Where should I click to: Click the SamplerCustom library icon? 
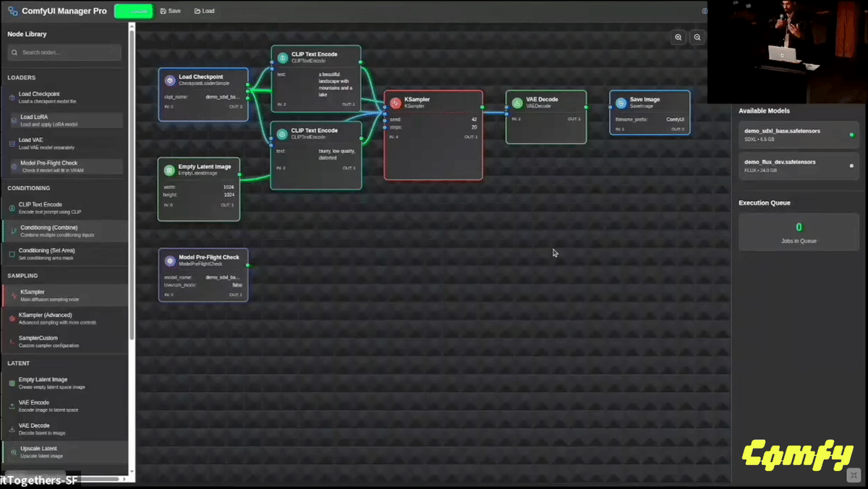[12, 341]
